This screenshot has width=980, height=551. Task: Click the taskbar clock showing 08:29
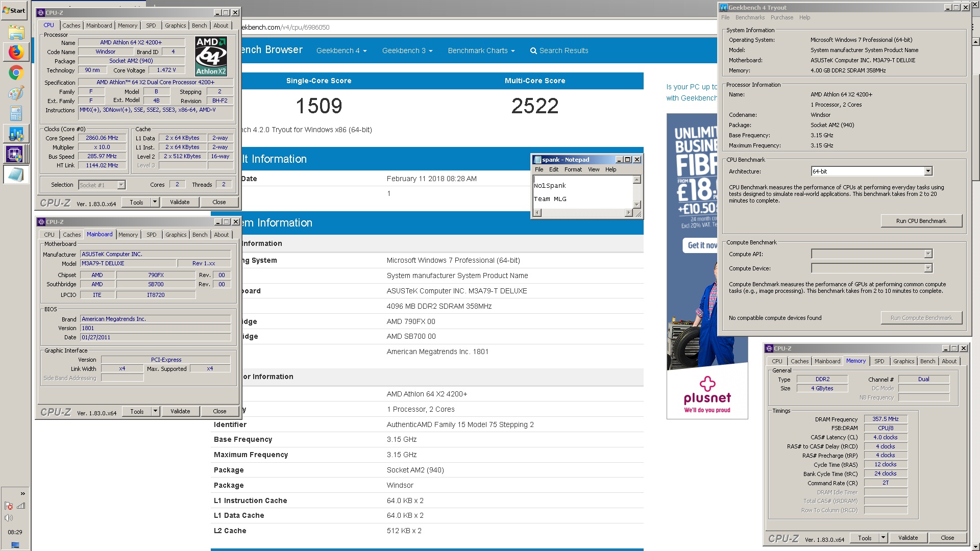click(x=15, y=532)
